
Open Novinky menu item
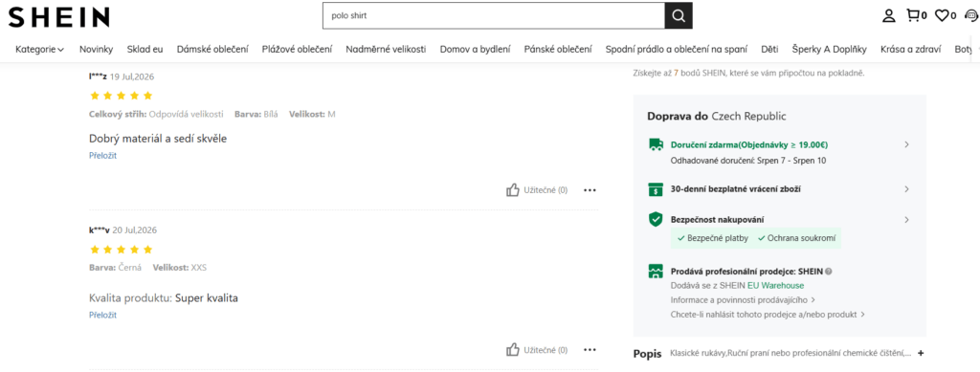coord(96,50)
